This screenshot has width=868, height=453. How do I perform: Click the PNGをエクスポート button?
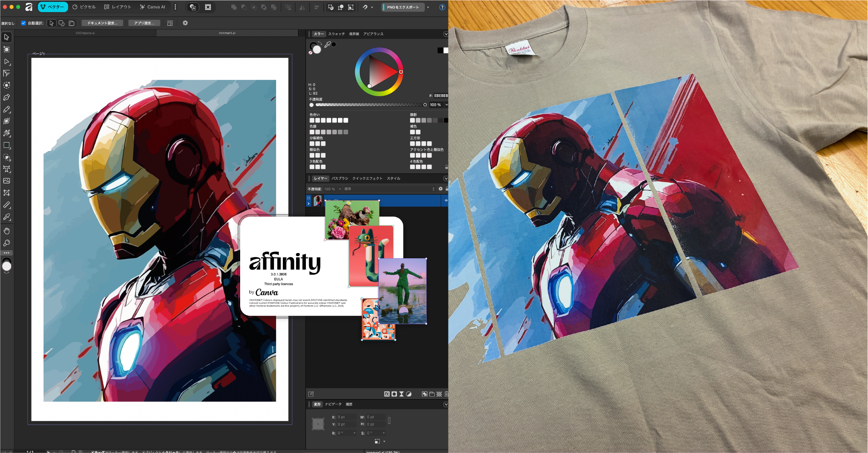tap(403, 7)
